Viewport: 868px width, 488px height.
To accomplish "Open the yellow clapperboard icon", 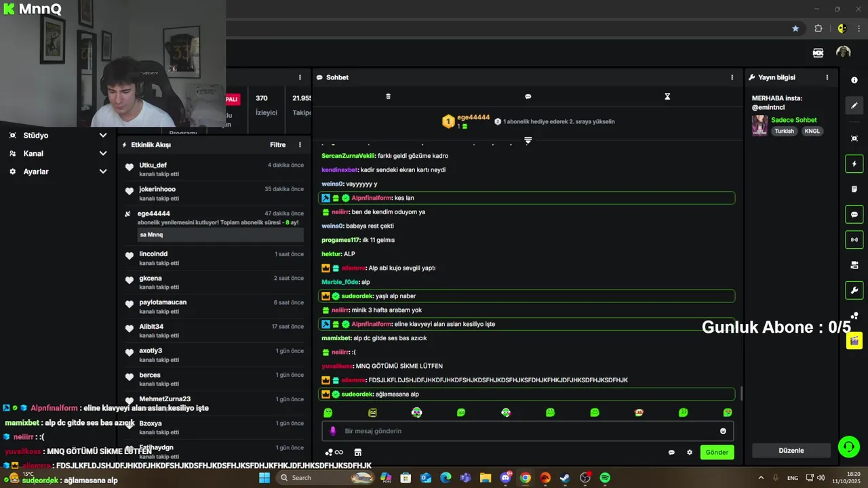I will point(854,340).
